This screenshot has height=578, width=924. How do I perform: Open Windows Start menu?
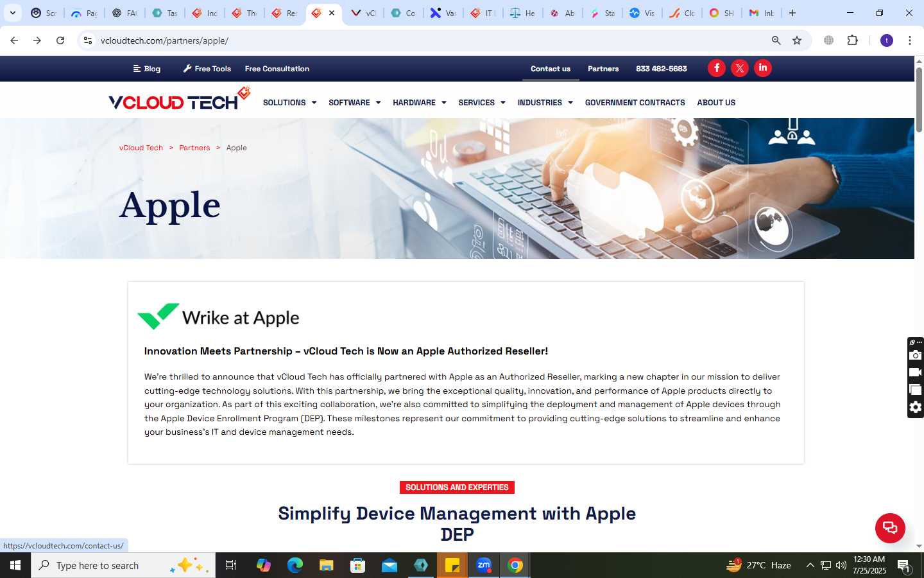coord(15,565)
